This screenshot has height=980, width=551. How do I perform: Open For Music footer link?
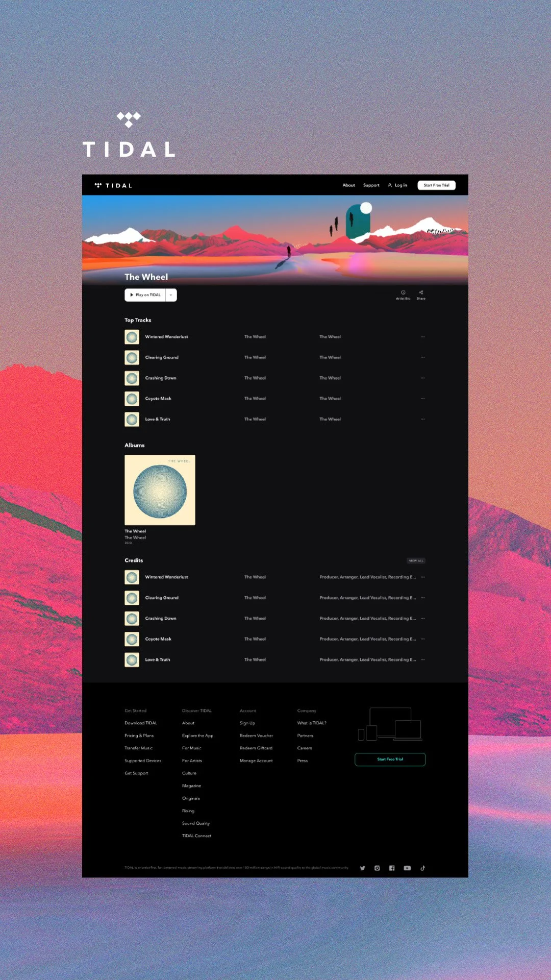tap(192, 748)
